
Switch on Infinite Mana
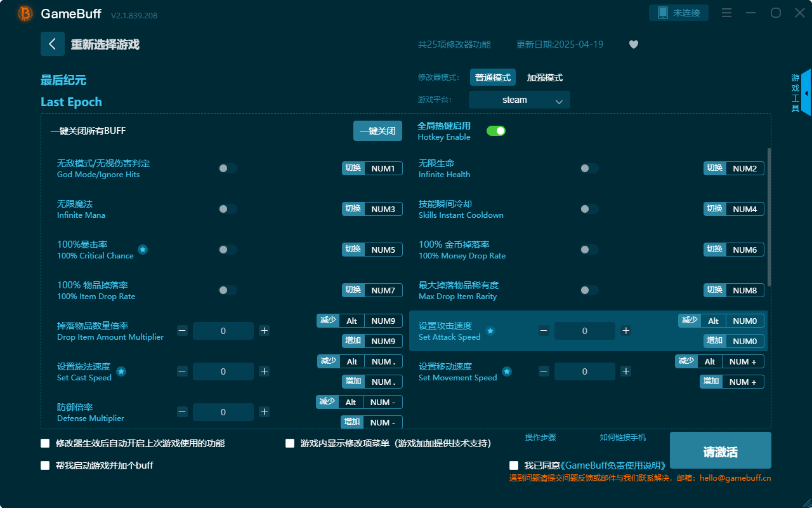coord(228,209)
